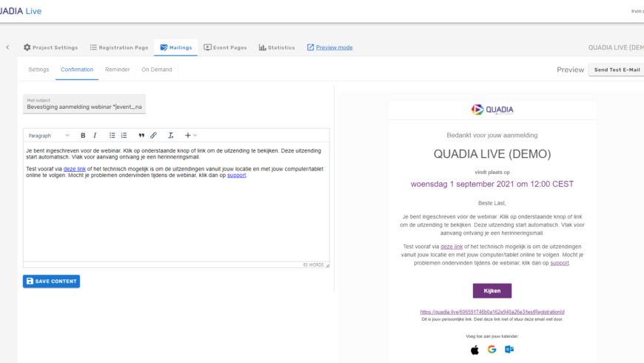644x363 pixels.
Task: Click 'QUADIA LIVE (DEMO)' preview heading
Action: (492, 154)
